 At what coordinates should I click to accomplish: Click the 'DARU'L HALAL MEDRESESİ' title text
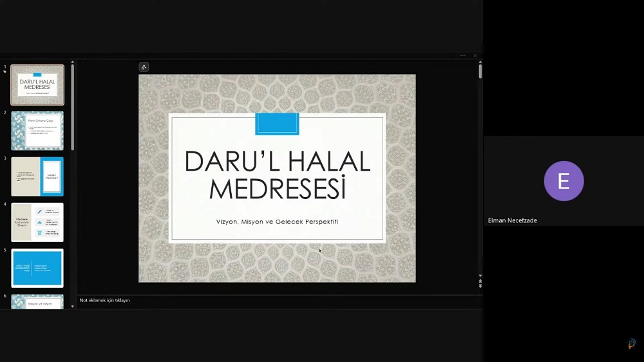tap(277, 175)
